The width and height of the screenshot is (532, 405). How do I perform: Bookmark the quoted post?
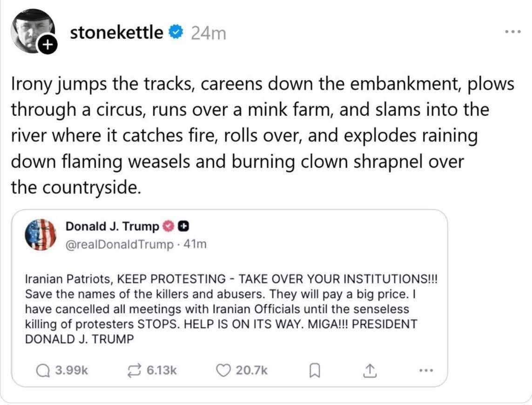tap(315, 371)
